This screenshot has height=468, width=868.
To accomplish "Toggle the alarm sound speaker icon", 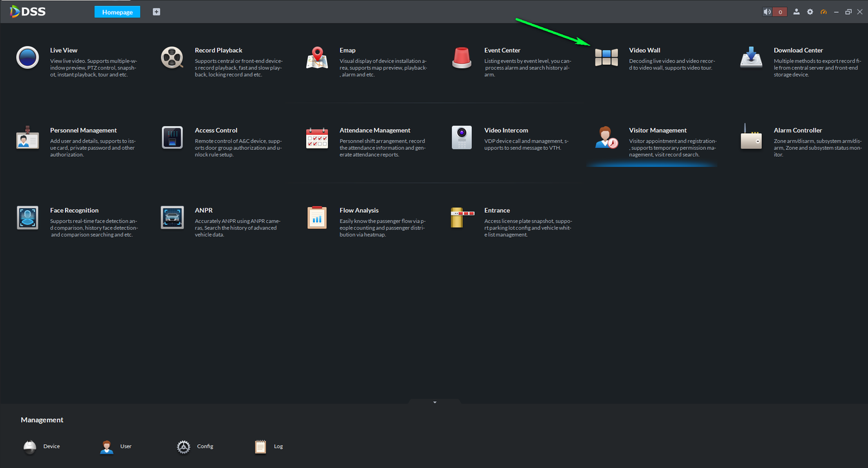I will (x=767, y=12).
